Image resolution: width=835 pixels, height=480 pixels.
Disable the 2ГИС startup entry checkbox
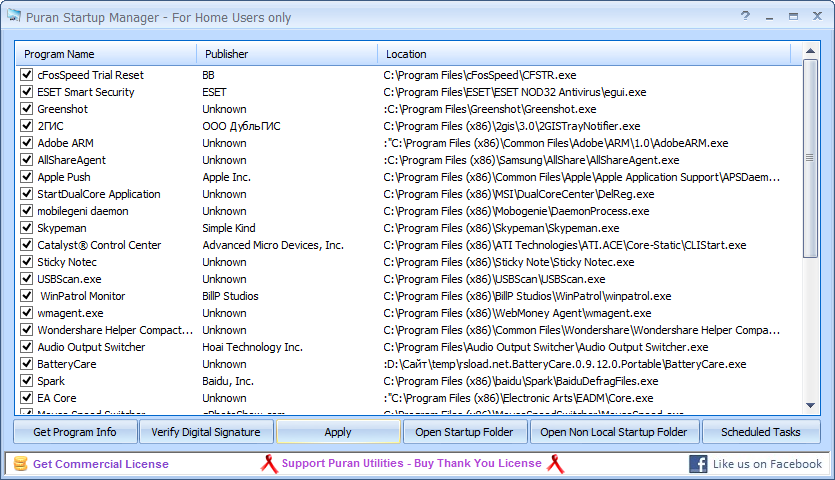point(27,126)
